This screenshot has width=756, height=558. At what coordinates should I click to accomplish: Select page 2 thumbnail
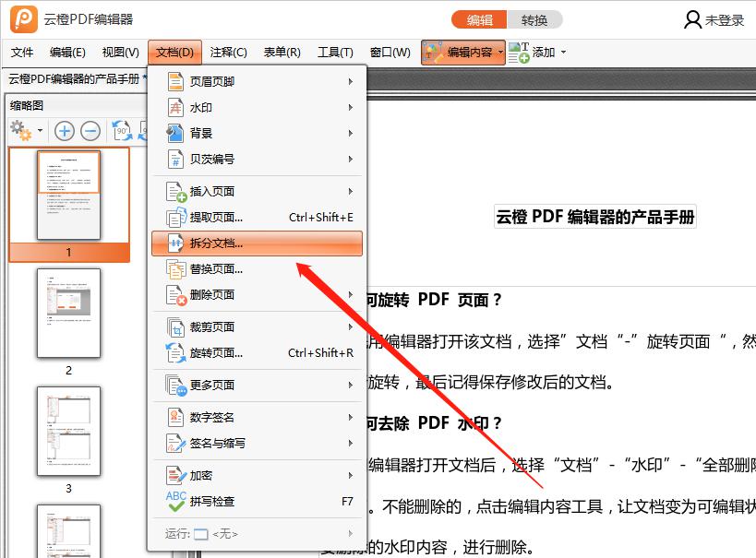[69, 314]
